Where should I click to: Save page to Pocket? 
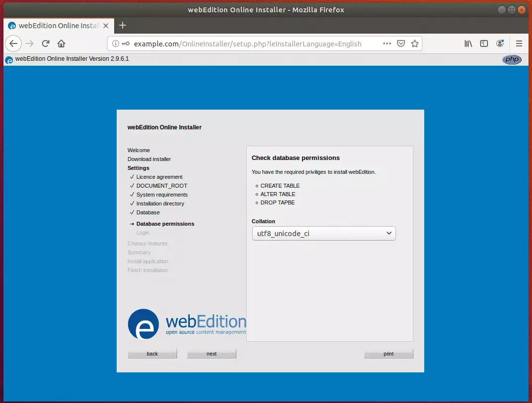(400, 43)
